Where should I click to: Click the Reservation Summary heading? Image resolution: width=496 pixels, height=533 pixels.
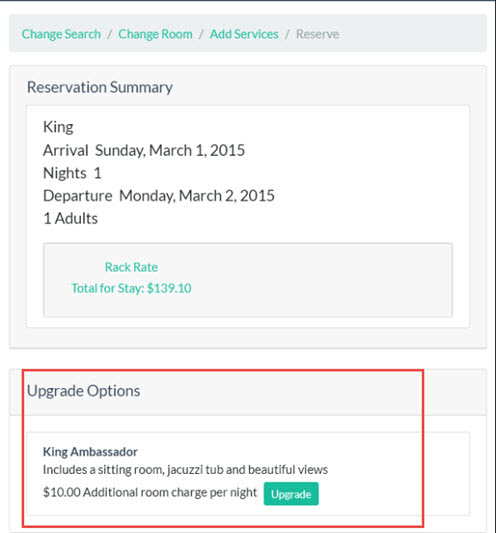pos(100,87)
